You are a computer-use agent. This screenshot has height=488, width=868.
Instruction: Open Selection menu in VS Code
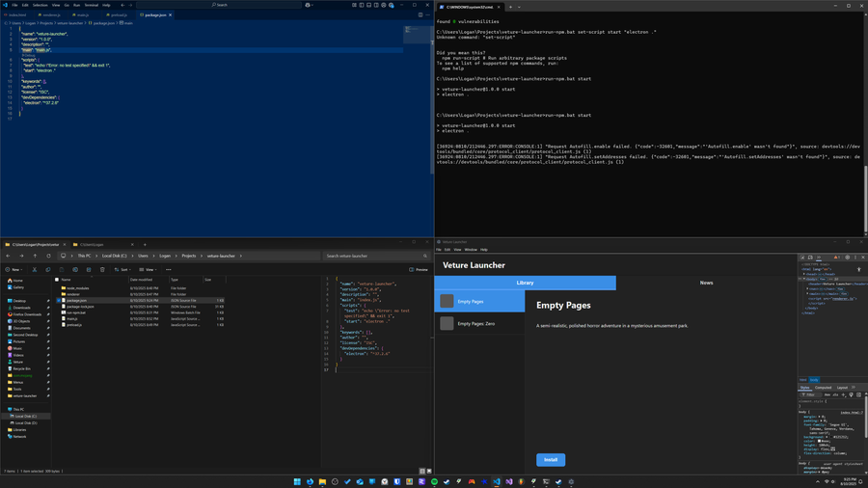pyautogui.click(x=40, y=5)
